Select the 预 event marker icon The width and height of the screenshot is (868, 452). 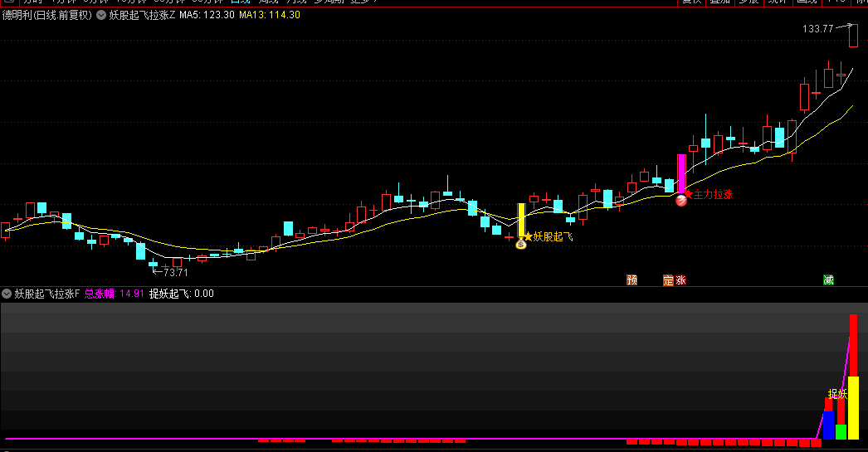tap(631, 280)
